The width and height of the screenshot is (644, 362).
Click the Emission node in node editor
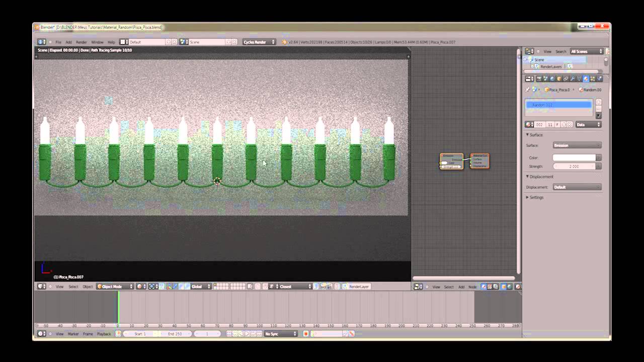(451, 161)
